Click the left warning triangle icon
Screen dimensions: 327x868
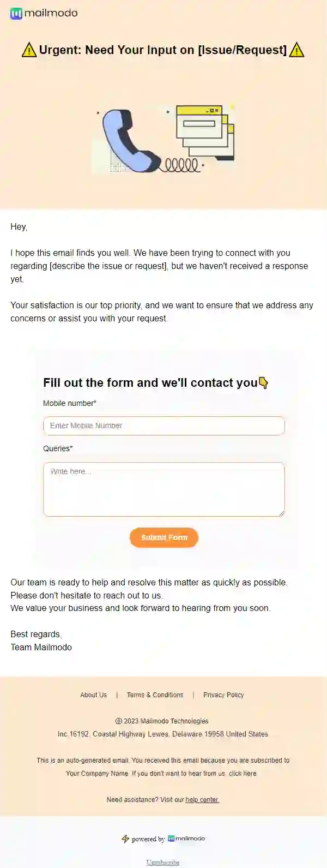29,49
